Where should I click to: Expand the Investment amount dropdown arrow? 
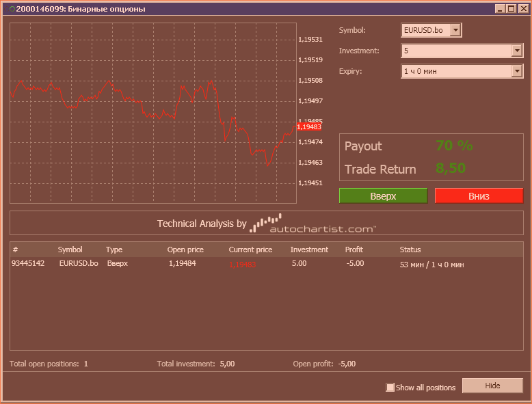point(517,51)
